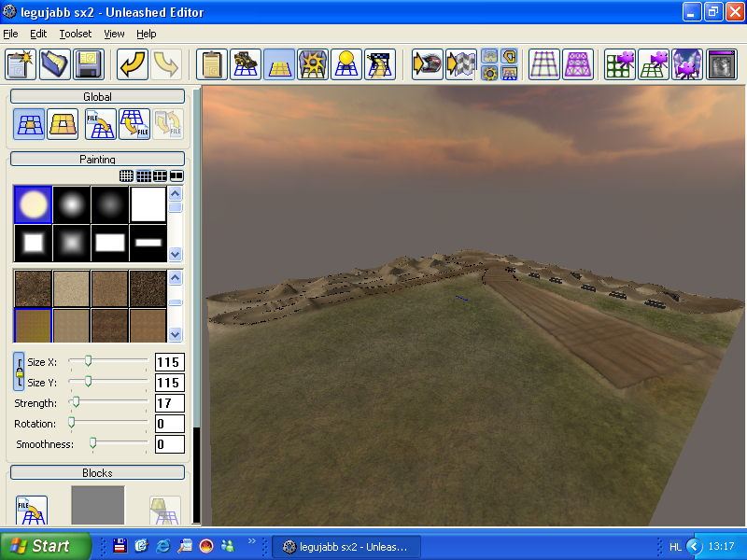Click the Strength slider handle
Screen dimensions: 747x560
pyautogui.click(x=76, y=402)
